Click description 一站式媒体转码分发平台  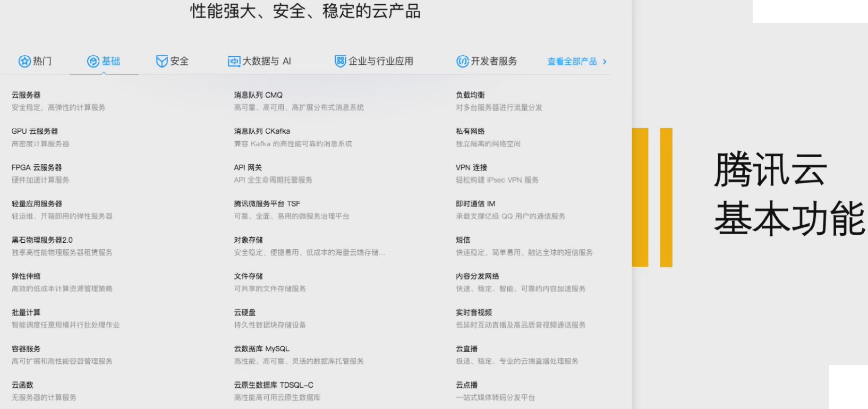(x=495, y=397)
